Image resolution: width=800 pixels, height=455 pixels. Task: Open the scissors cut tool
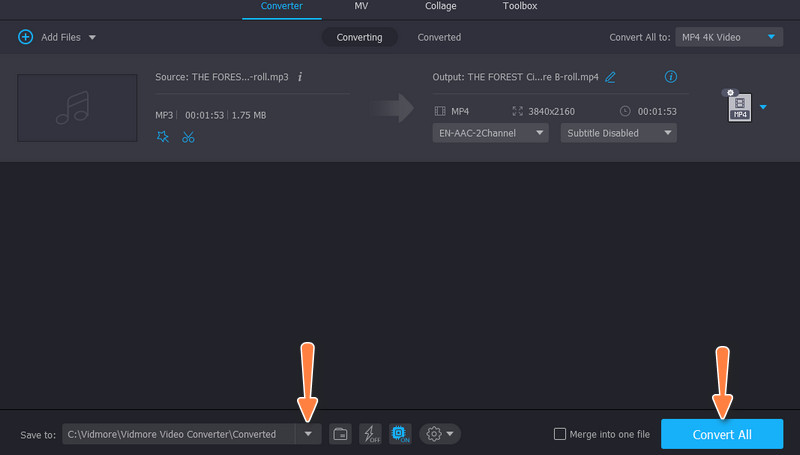pyautogui.click(x=188, y=137)
